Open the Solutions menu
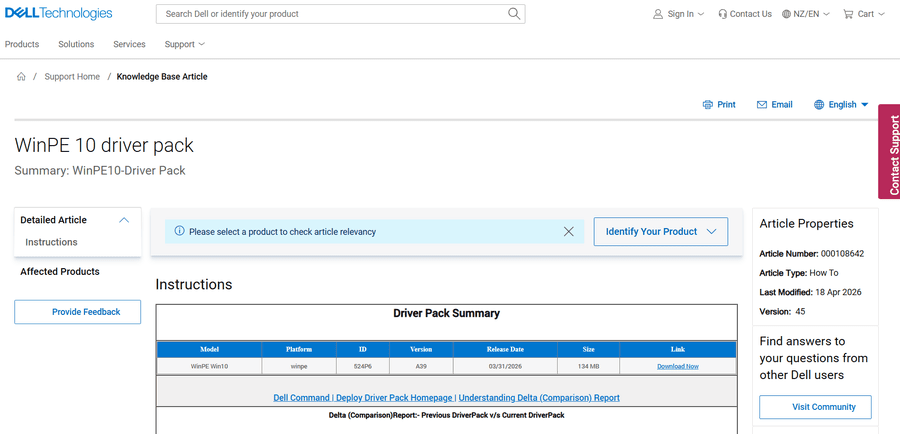 click(x=76, y=44)
